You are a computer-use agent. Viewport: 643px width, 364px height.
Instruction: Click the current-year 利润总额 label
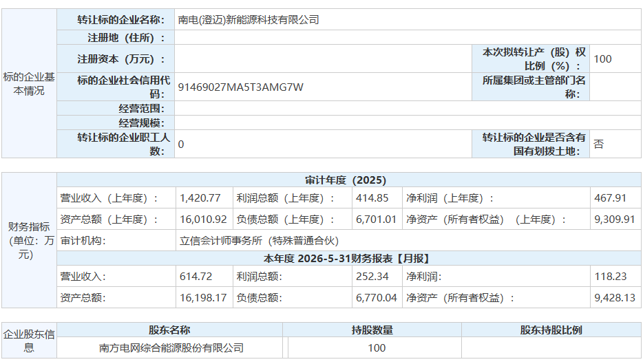tap(259, 277)
